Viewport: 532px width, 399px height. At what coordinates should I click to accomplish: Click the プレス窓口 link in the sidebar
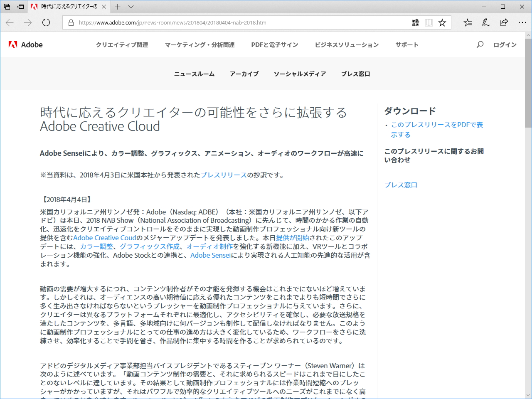[401, 185]
